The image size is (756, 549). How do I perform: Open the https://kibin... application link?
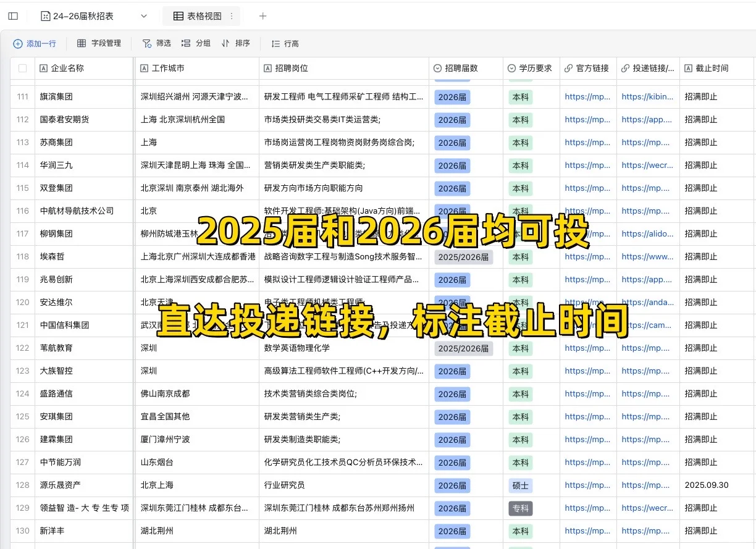click(647, 97)
